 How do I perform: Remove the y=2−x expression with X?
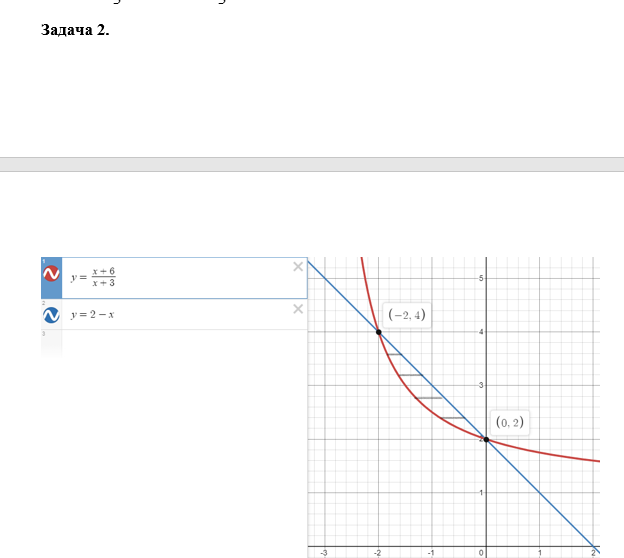pyautogui.click(x=298, y=309)
